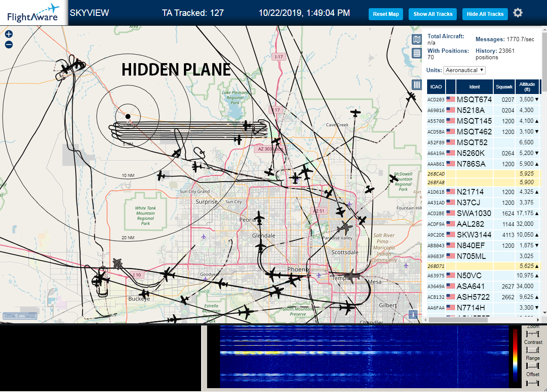Select the N786SA aircraft row
The width and height of the screenshot is (547, 392).
coord(483,164)
